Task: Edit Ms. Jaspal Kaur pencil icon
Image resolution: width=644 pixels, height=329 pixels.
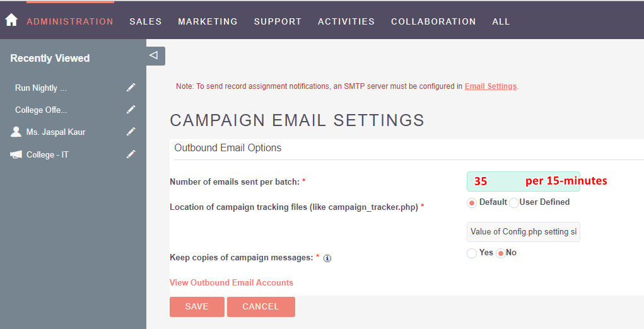Action: tap(131, 132)
